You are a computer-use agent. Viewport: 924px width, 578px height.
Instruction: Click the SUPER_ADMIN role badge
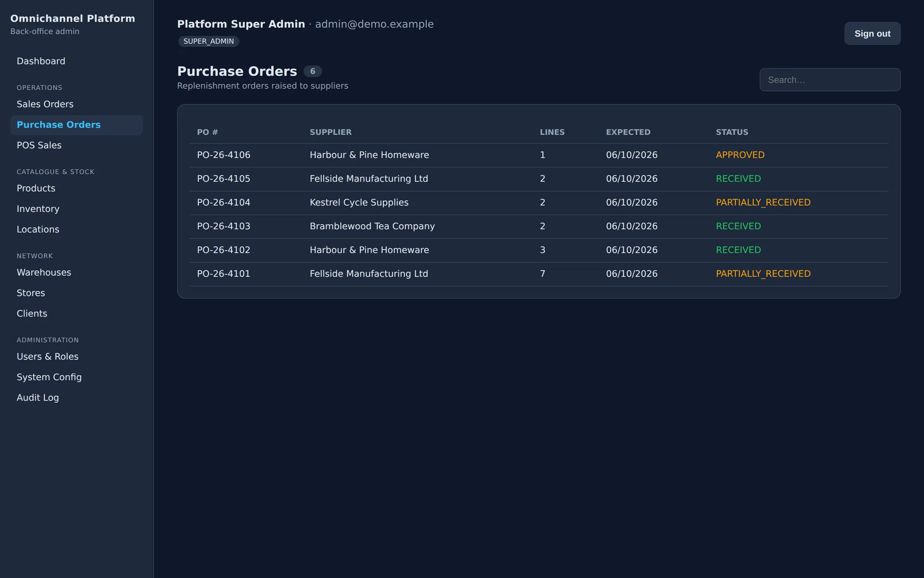click(x=208, y=41)
